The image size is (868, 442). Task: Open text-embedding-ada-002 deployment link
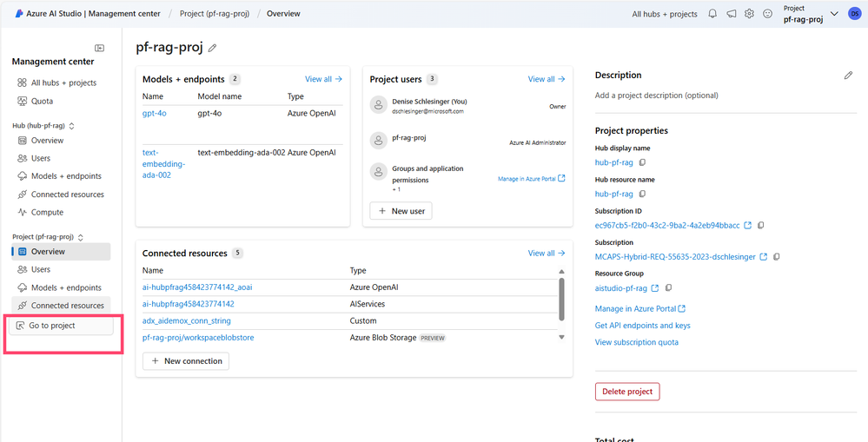164,163
